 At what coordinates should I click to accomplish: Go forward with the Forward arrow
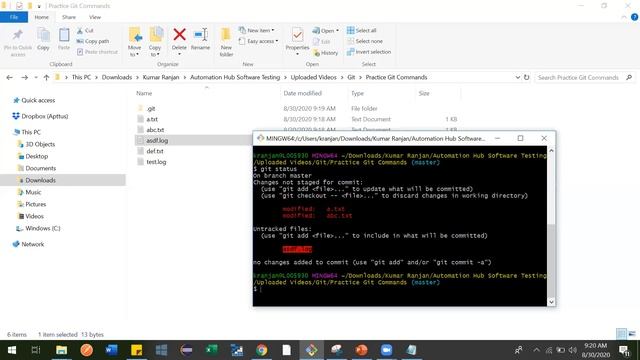[x=24, y=78]
